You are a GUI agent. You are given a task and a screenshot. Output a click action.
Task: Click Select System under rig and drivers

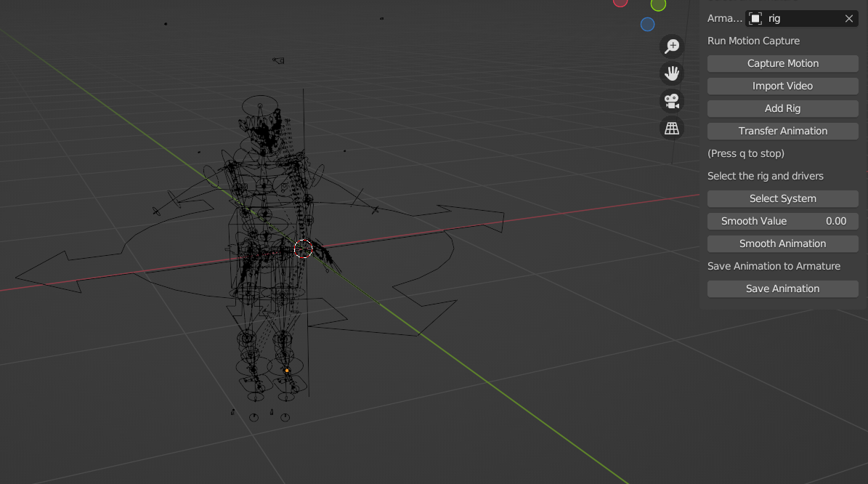tap(782, 198)
